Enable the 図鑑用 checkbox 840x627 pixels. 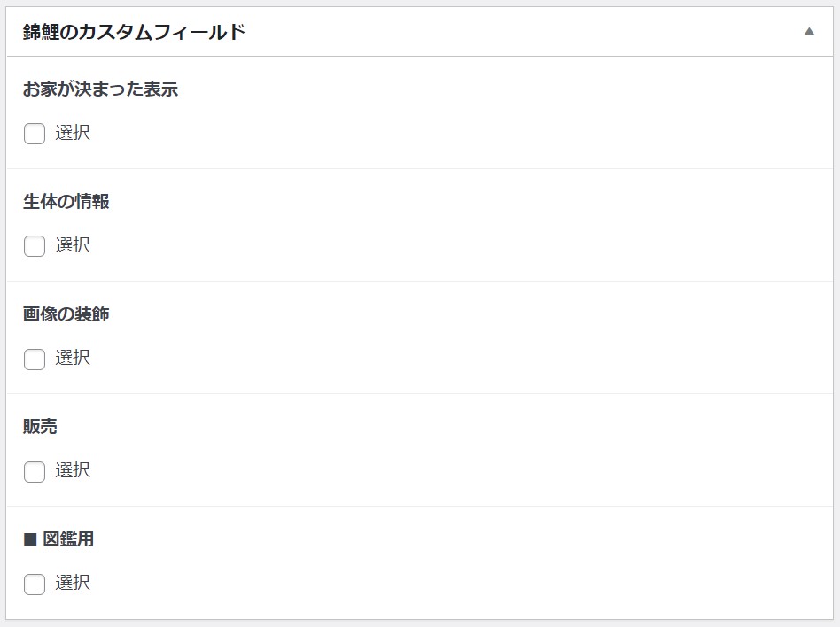coord(35,584)
